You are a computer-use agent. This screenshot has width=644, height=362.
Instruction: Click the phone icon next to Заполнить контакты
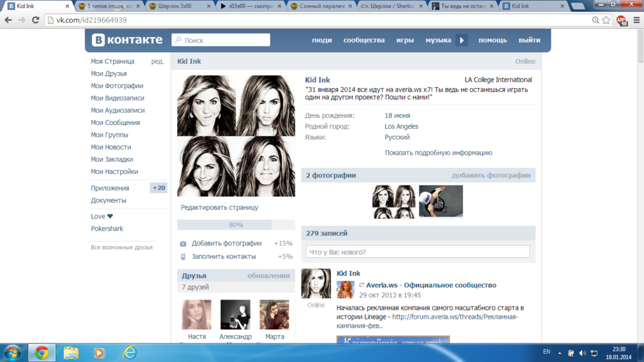coord(183,257)
